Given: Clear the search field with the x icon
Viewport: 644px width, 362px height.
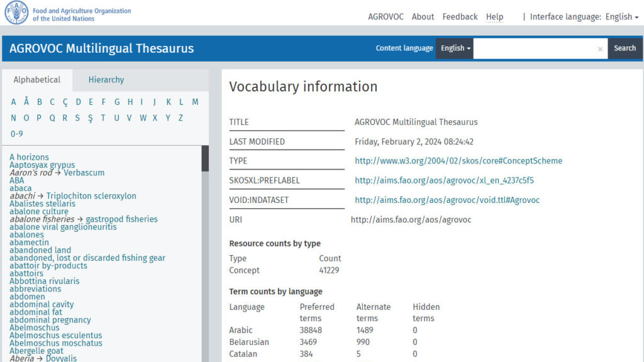Looking at the screenshot, I should pos(600,49).
